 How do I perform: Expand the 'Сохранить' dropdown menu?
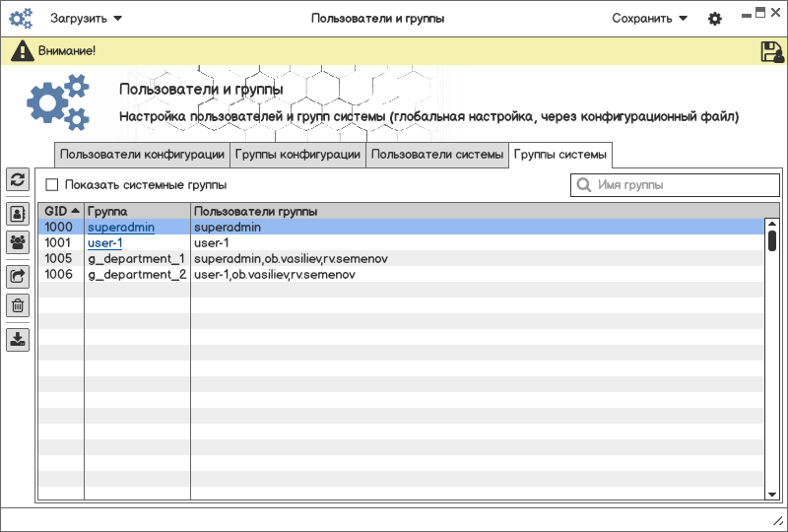tap(649, 18)
